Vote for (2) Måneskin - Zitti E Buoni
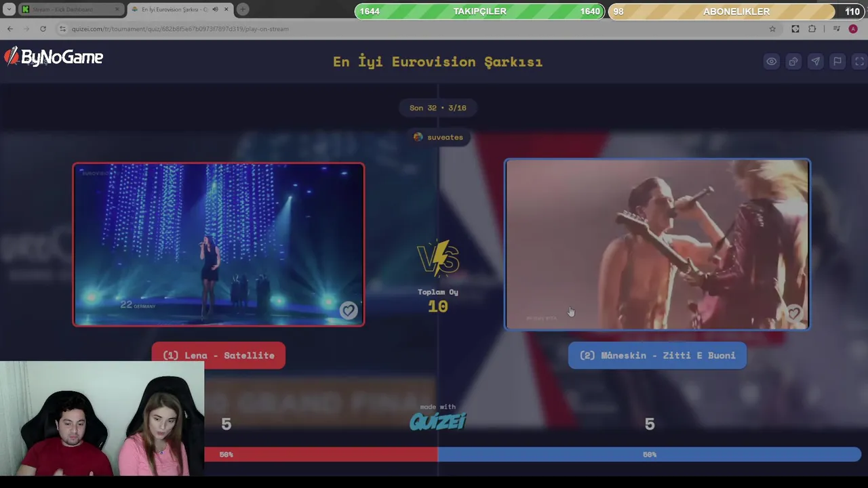868x488 pixels. click(657, 355)
